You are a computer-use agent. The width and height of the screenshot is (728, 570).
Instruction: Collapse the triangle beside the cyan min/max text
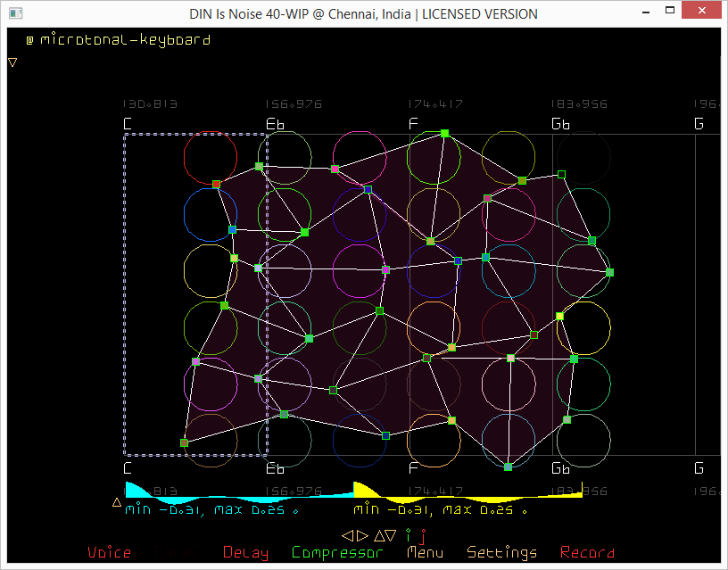point(116,502)
